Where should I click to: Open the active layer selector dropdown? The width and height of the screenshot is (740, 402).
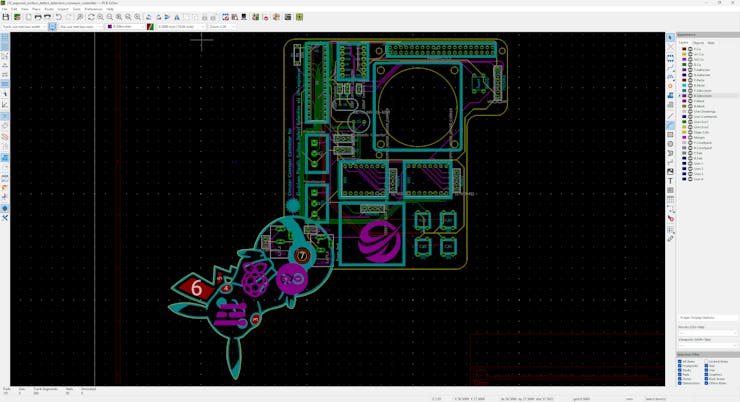click(126, 27)
